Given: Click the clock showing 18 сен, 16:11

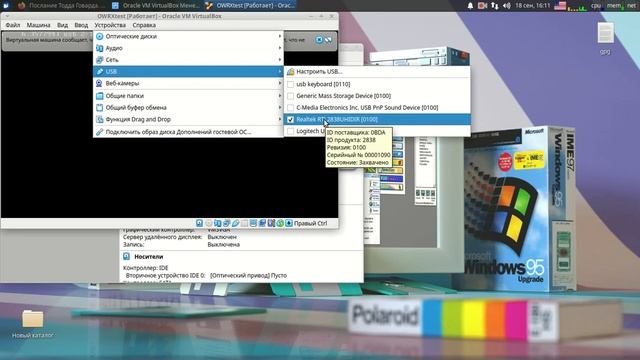Looking at the screenshot, I should (x=533, y=6).
